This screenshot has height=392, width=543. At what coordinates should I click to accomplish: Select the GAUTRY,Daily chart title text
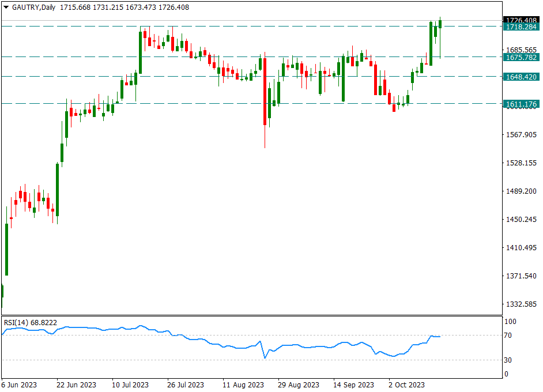pos(33,7)
